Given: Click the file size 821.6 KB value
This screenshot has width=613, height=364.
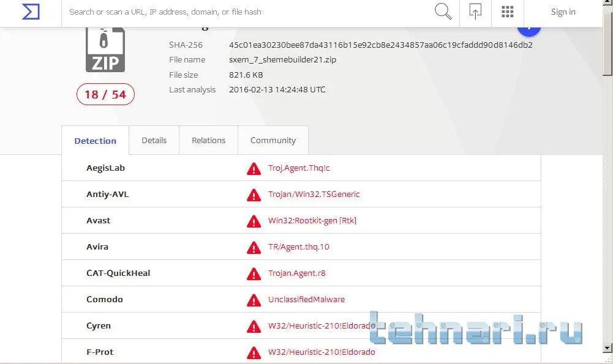Looking at the screenshot, I should pos(246,75).
